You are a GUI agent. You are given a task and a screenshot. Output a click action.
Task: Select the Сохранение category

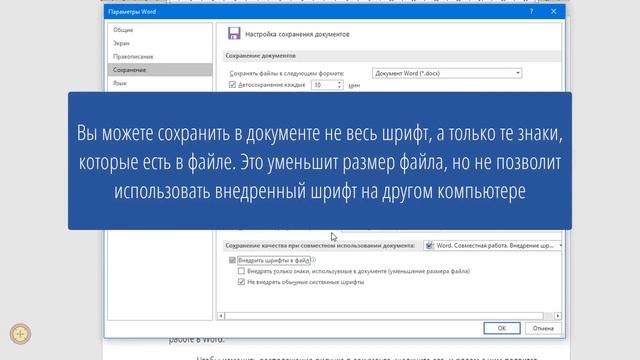tap(160, 70)
